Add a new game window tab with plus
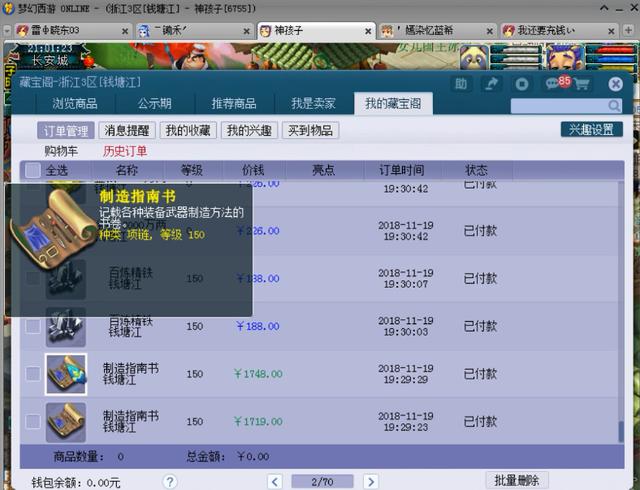 click(629, 30)
